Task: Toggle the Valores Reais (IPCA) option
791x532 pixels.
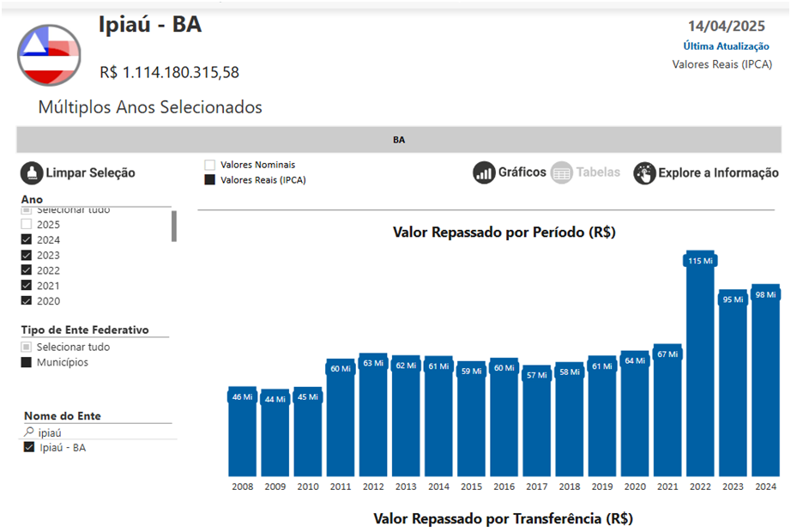Action: coord(209,180)
